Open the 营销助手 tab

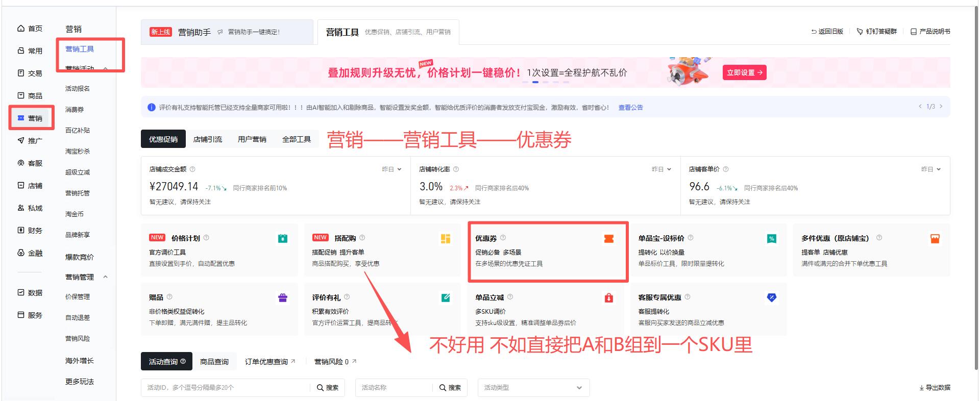[227, 32]
